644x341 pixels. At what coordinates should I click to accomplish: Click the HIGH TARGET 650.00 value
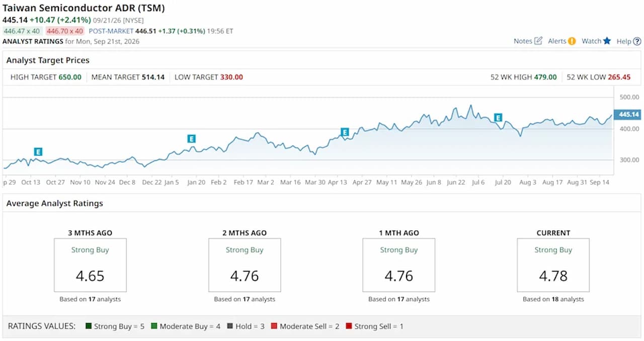coord(69,77)
